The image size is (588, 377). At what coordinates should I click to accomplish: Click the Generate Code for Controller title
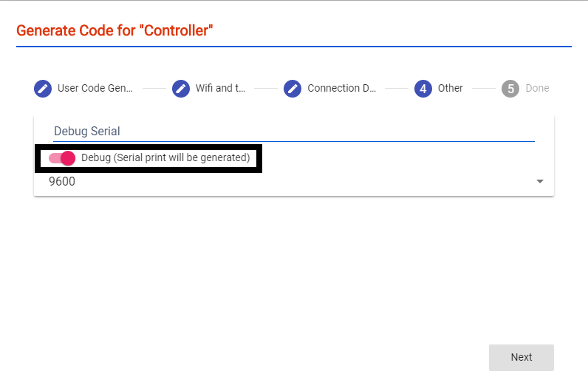114,31
